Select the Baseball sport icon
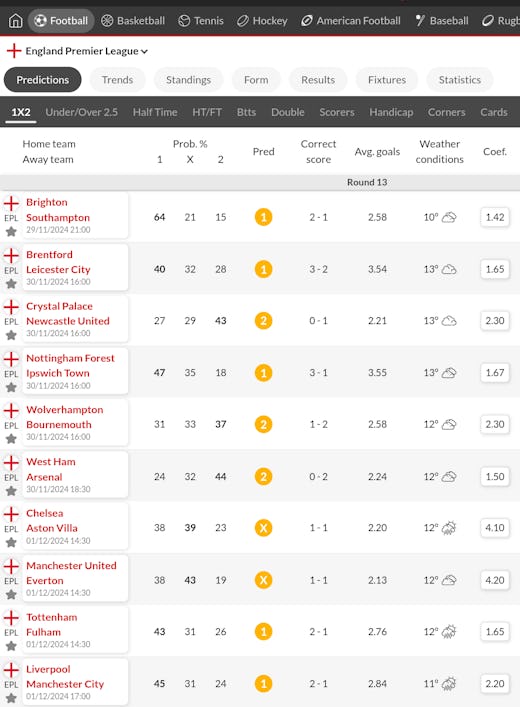 (420, 21)
